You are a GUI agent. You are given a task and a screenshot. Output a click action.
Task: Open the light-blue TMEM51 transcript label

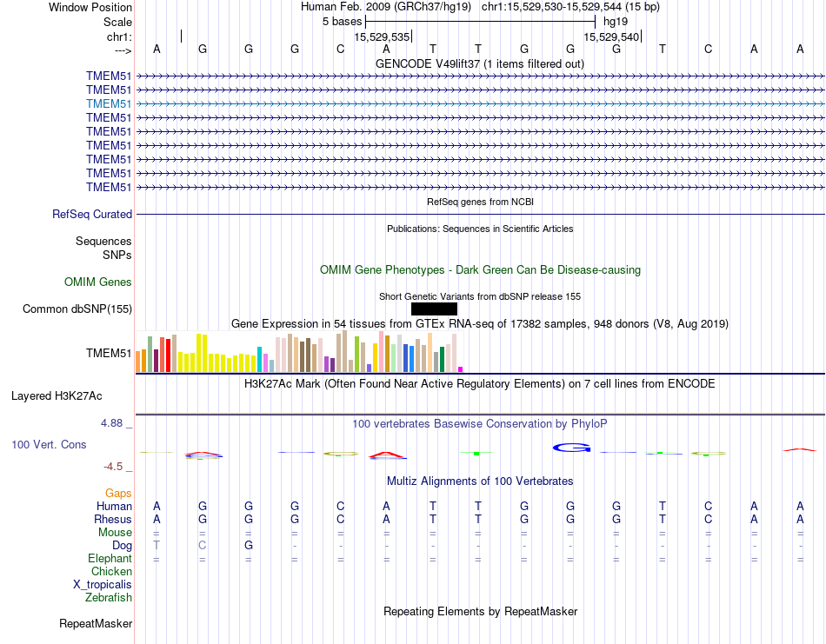click(109, 103)
